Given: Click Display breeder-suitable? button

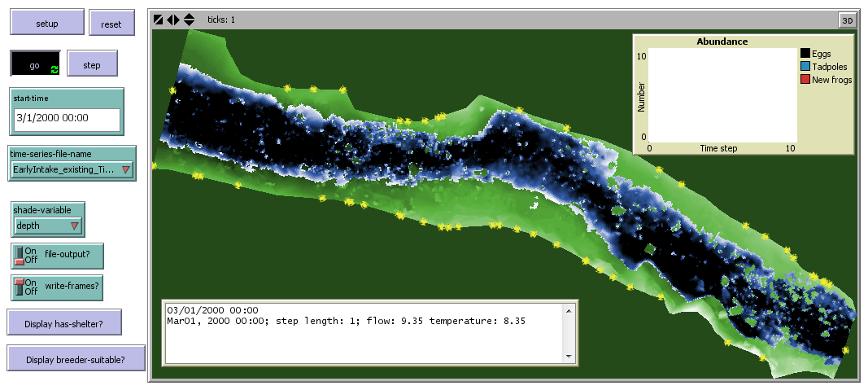Looking at the screenshot, I should (x=76, y=358).
